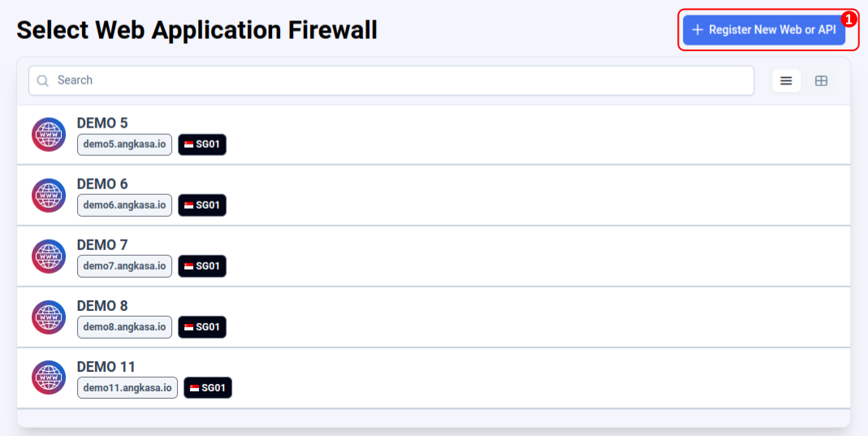Click the magnifier icon in search box
The height and width of the screenshot is (436, 868).
(x=42, y=80)
